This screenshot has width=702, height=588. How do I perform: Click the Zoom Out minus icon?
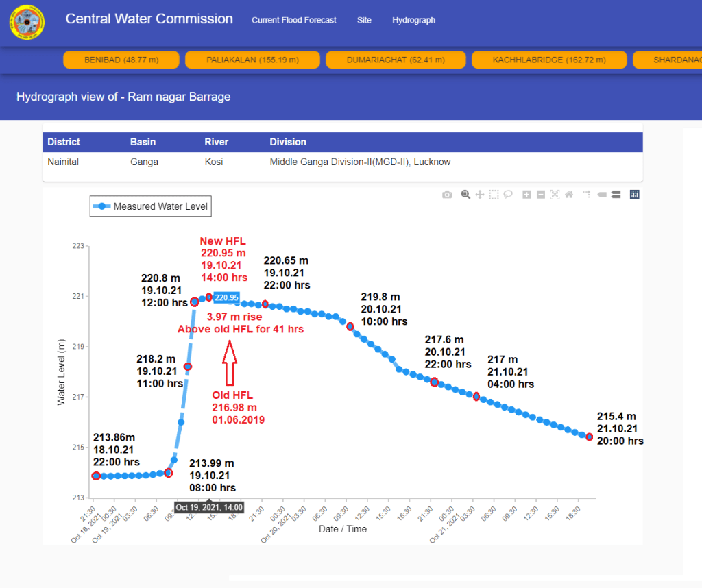[540, 195]
